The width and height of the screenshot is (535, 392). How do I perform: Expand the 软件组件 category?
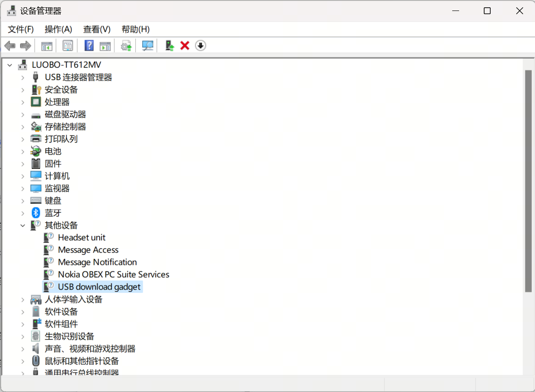[23, 324]
